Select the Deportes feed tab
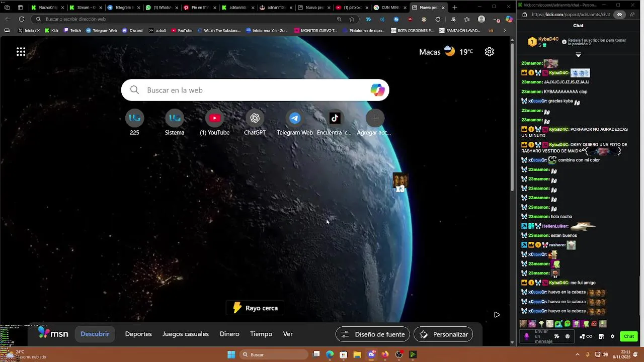Viewport: 644px width, 362px height. pos(138,334)
